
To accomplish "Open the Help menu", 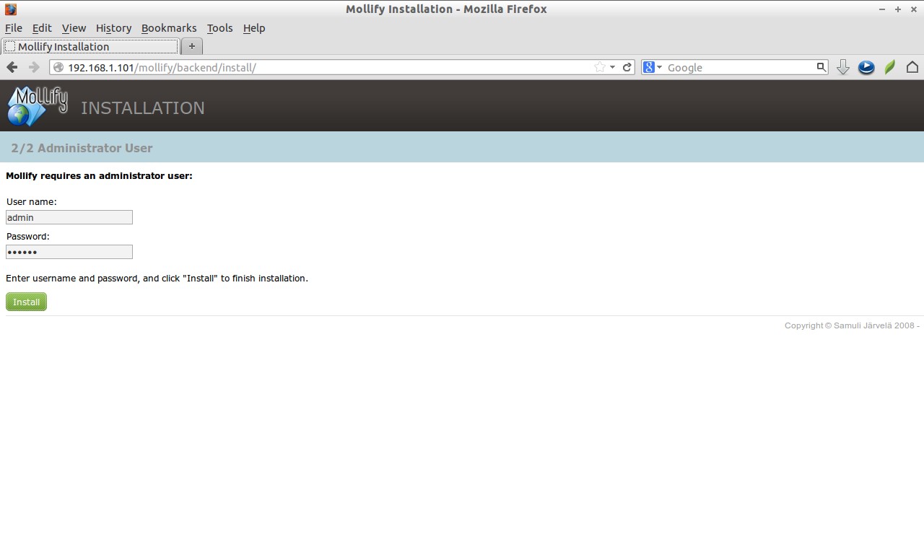I will pyautogui.click(x=254, y=28).
